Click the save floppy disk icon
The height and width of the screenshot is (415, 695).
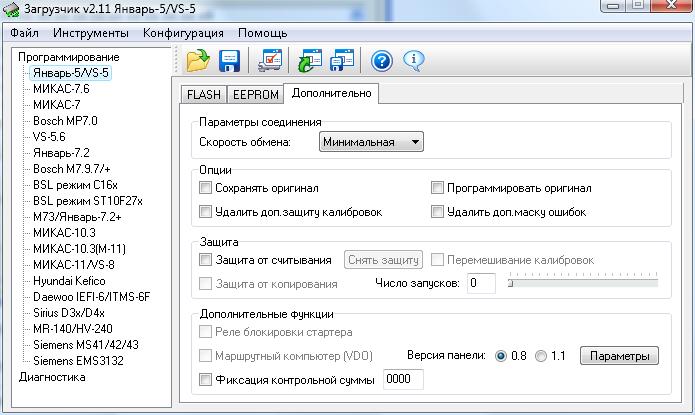point(229,61)
